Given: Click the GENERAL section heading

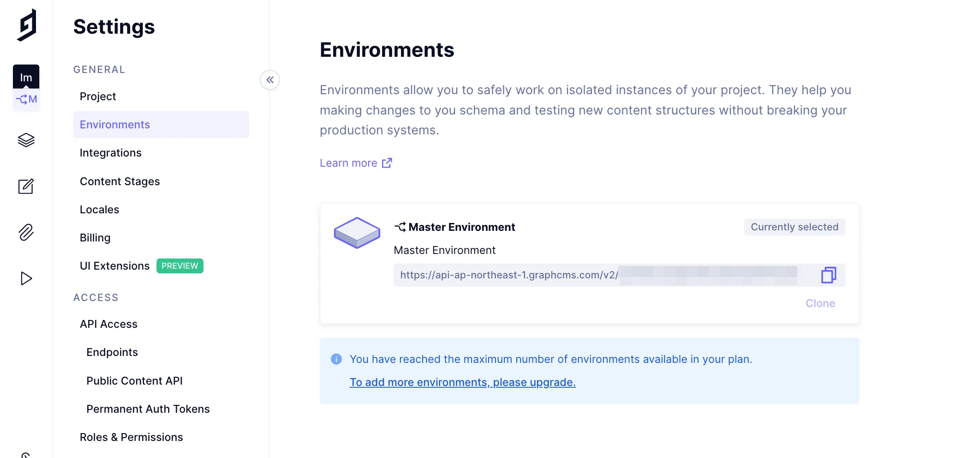Looking at the screenshot, I should [x=99, y=70].
